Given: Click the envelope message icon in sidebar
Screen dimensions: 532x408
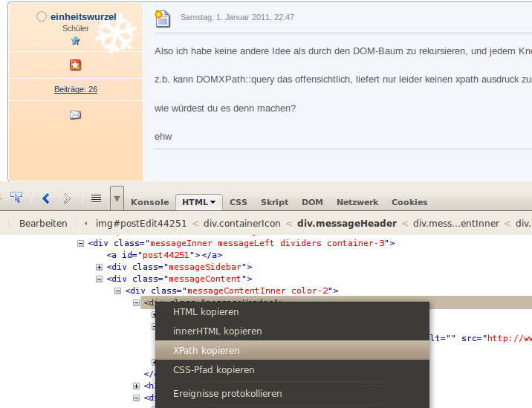Looking at the screenshot, I should 75,114.
